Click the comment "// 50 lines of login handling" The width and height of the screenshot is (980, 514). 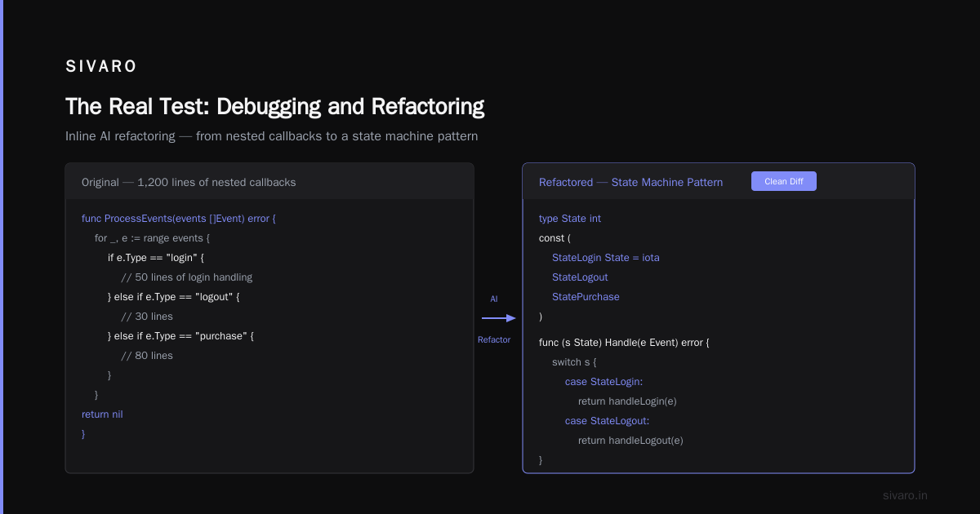click(x=186, y=277)
